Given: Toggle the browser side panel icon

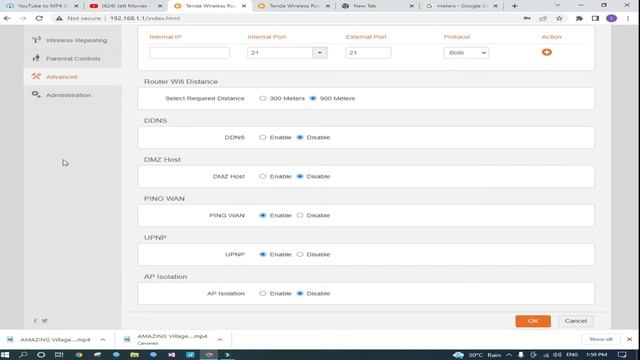Looking at the screenshot, I should (x=595, y=18).
